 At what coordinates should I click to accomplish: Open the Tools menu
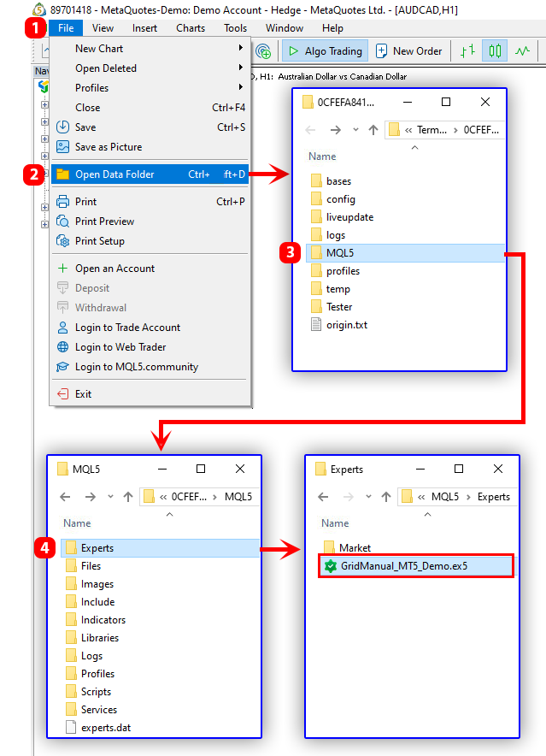[x=235, y=28]
